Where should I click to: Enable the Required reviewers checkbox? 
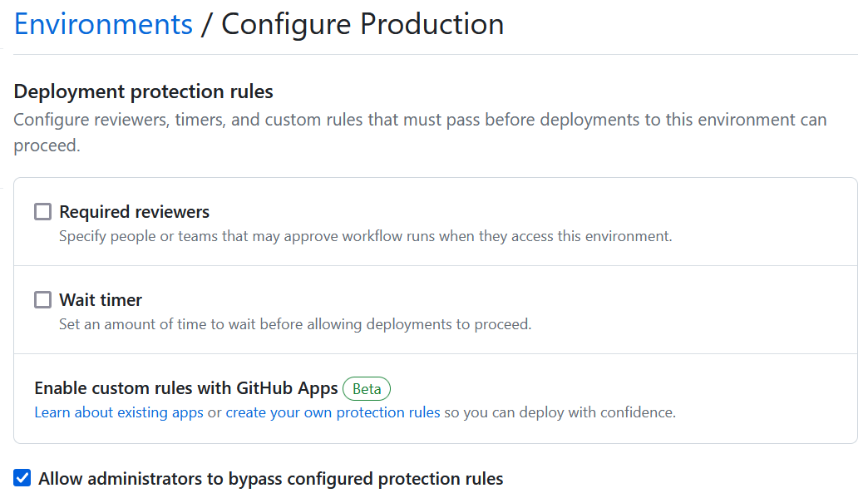[42, 211]
